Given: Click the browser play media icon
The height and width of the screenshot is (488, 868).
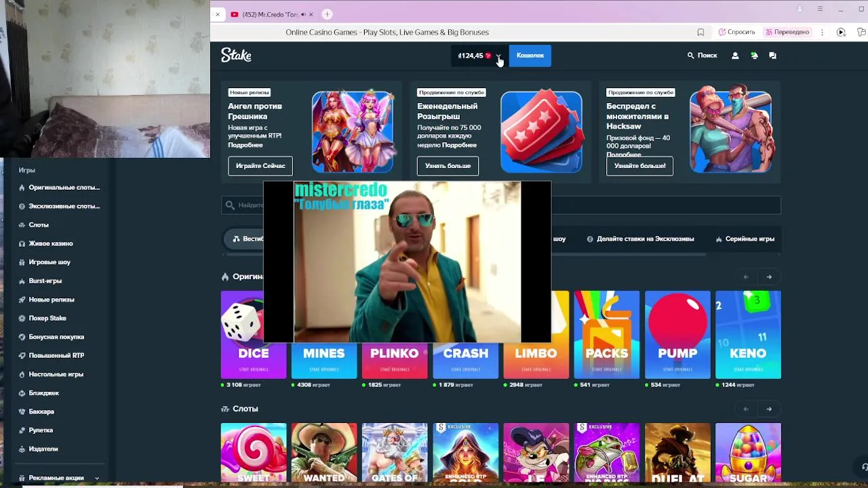Looking at the screenshot, I should tap(841, 32).
